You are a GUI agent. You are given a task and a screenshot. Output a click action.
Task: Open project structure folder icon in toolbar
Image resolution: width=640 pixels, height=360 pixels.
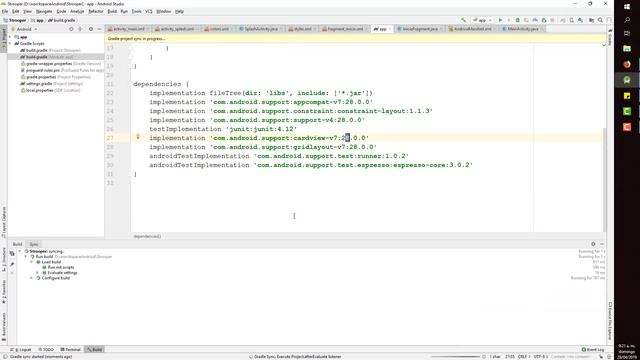click(x=591, y=20)
